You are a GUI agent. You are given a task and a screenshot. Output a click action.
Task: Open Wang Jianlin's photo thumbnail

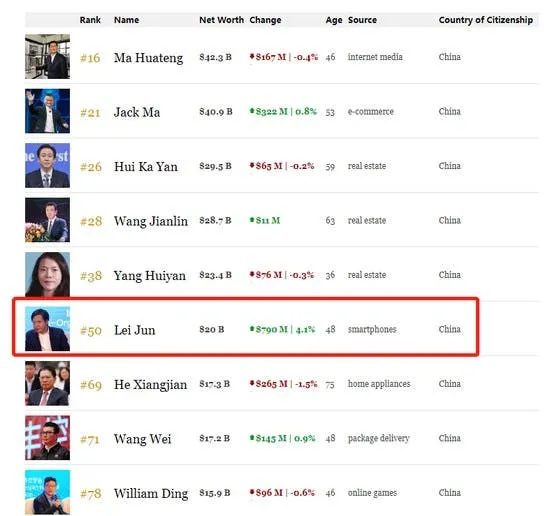[47, 220]
